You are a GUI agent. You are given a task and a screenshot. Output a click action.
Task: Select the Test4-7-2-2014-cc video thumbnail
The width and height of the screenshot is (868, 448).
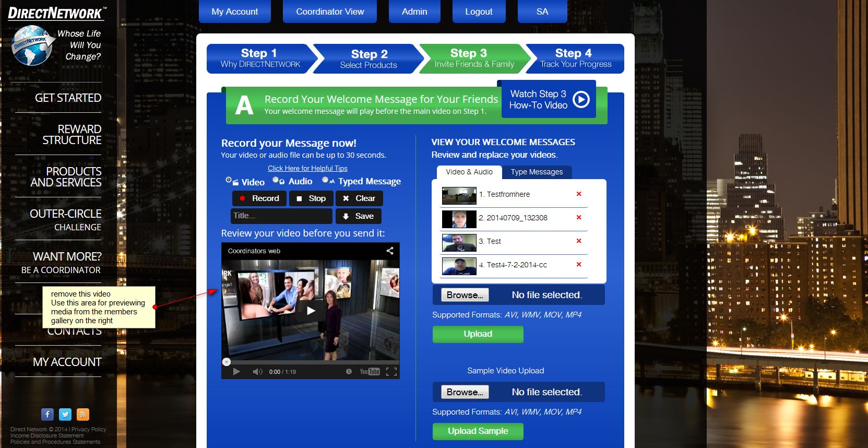click(459, 266)
